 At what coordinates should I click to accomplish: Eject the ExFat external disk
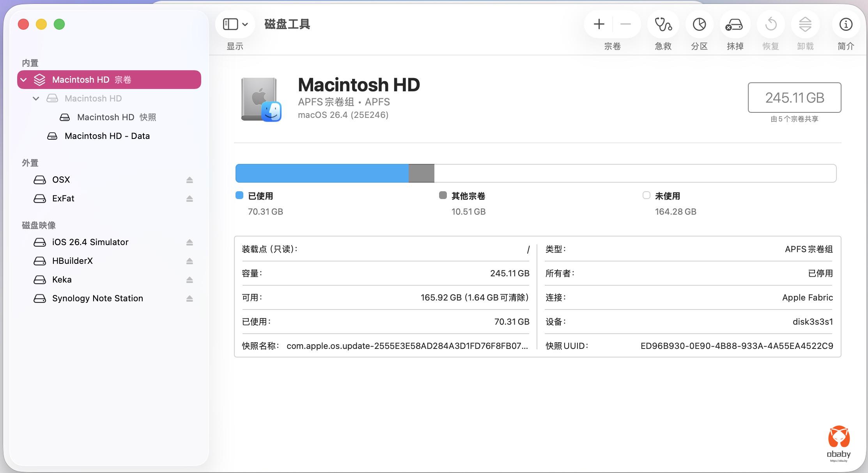click(190, 199)
